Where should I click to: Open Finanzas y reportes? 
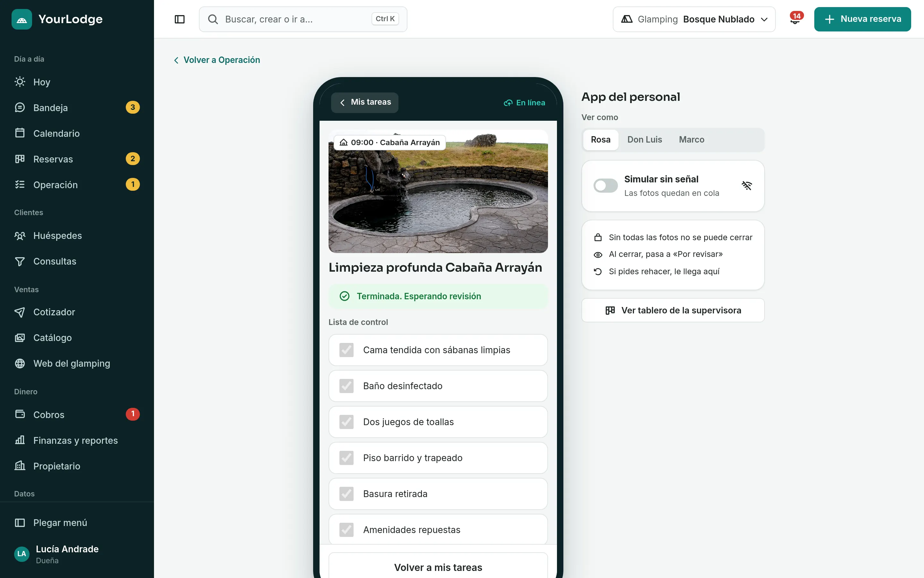pos(77,440)
